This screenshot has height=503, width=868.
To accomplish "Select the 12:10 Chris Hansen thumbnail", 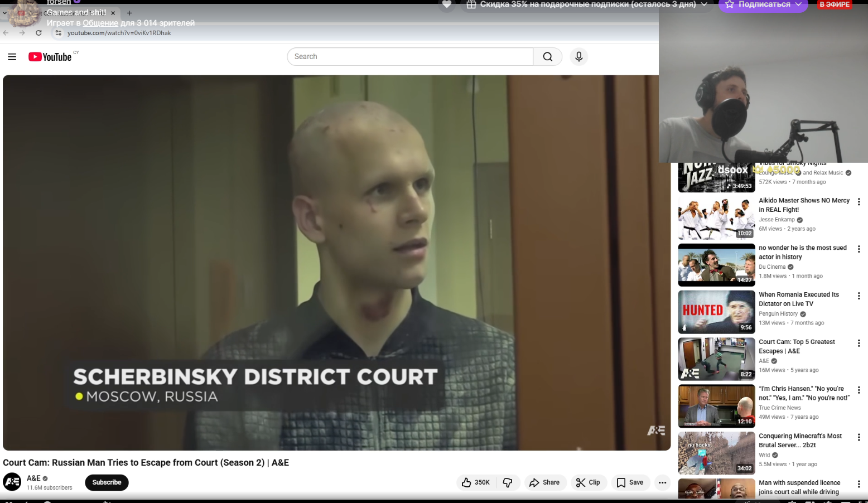I will point(716,406).
